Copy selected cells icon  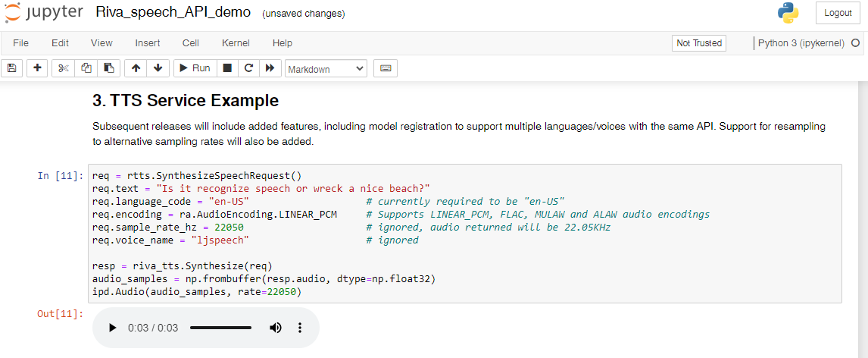click(86, 68)
